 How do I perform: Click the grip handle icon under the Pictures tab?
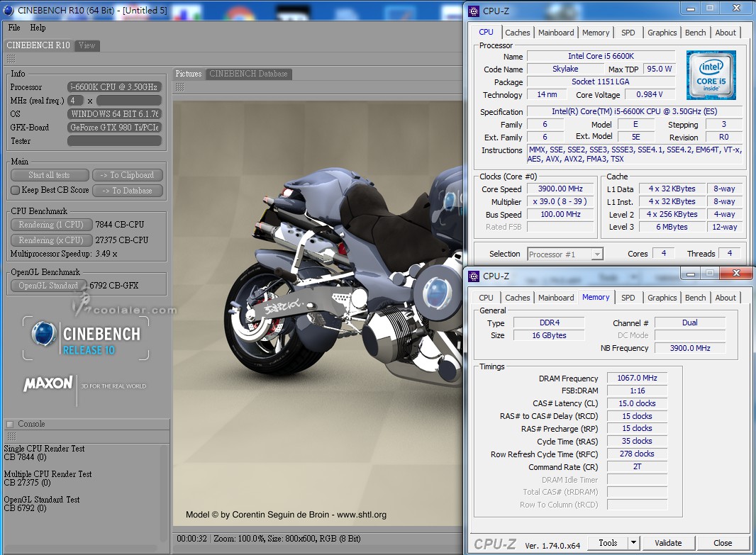[180, 86]
